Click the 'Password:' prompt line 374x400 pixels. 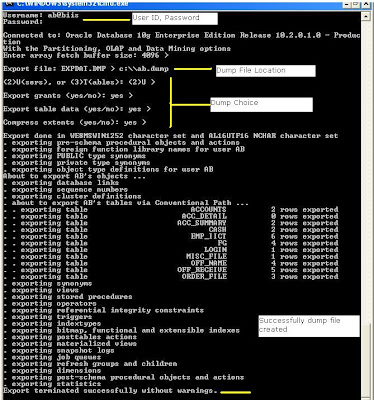tap(23, 22)
